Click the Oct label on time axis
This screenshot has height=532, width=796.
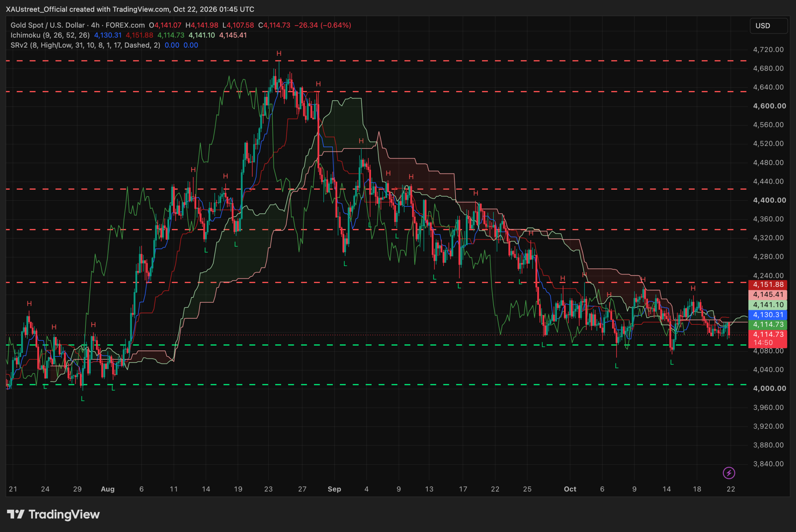pyautogui.click(x=570, y=489)
